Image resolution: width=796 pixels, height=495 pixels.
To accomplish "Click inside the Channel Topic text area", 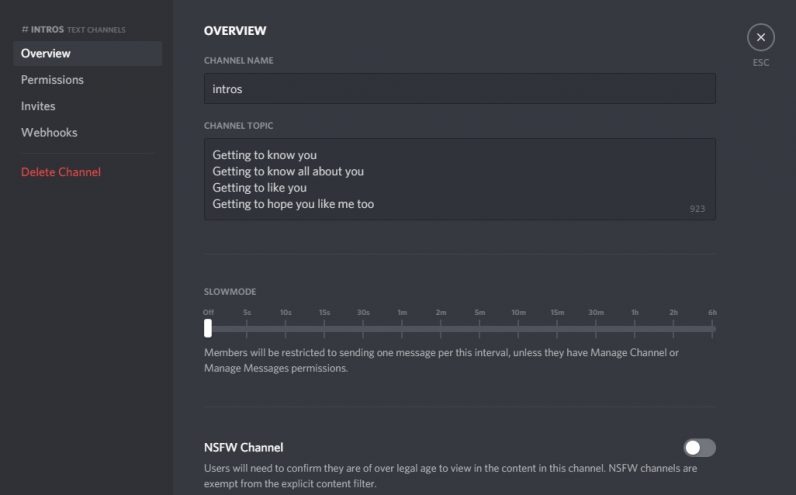I will tap(459, 179).
